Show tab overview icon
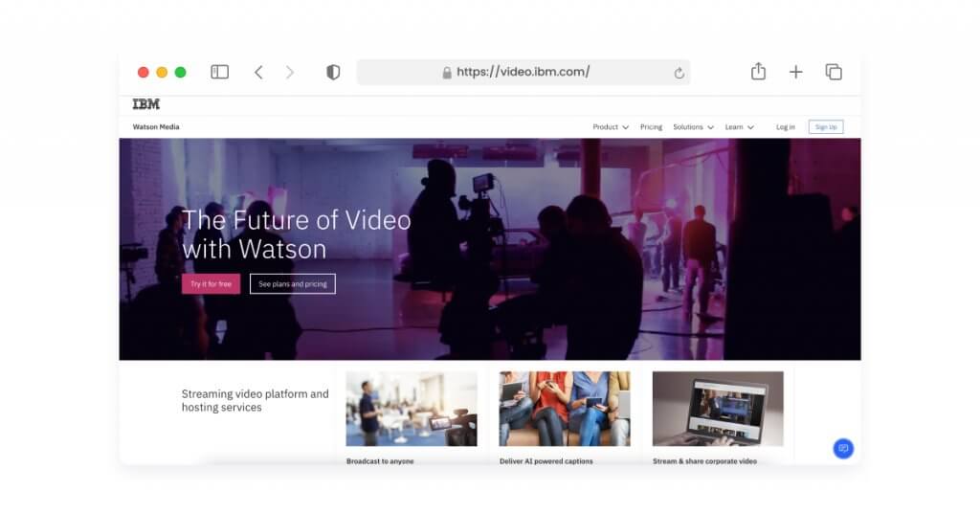This screenshot has height=513, width=980. (x=834, y=72)
